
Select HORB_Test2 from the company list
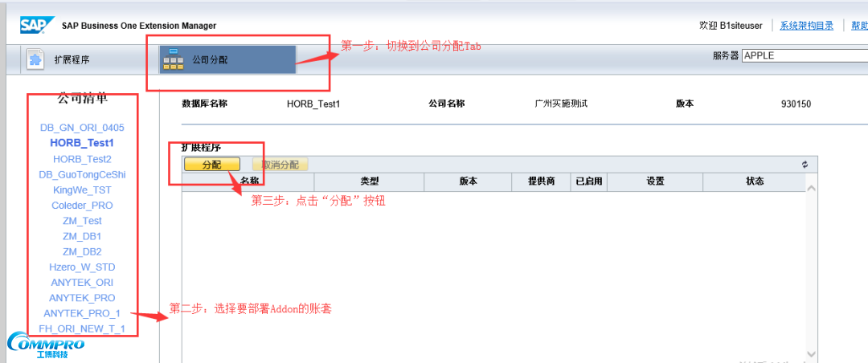point(82,159)
